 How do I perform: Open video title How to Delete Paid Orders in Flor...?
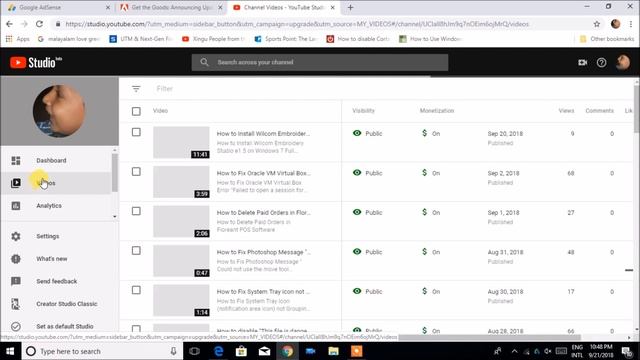click(x=264, y=213)
